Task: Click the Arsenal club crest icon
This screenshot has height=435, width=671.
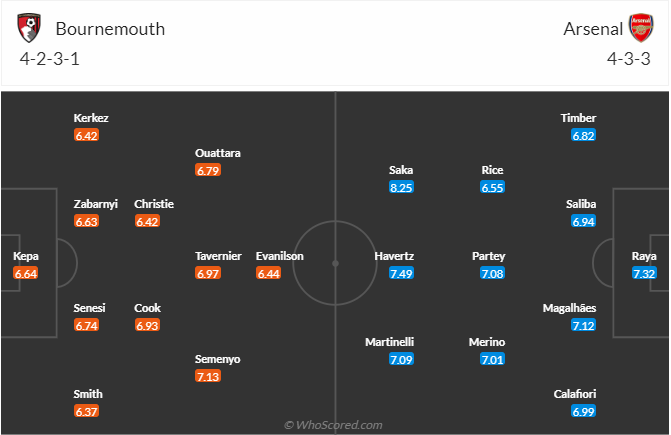Action: click(639, 28)
